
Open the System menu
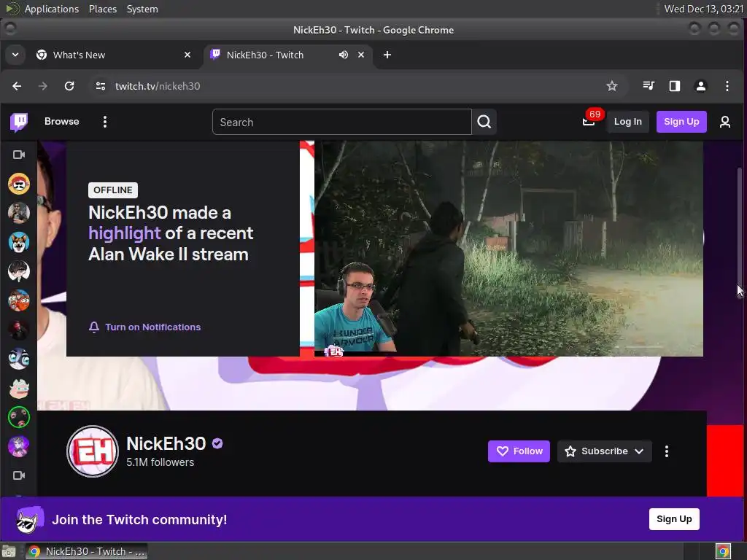pos(142,9)
